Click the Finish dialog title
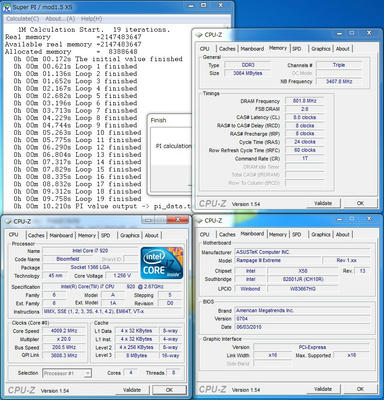Screen dimensions: 384x400 click(158, 120)
